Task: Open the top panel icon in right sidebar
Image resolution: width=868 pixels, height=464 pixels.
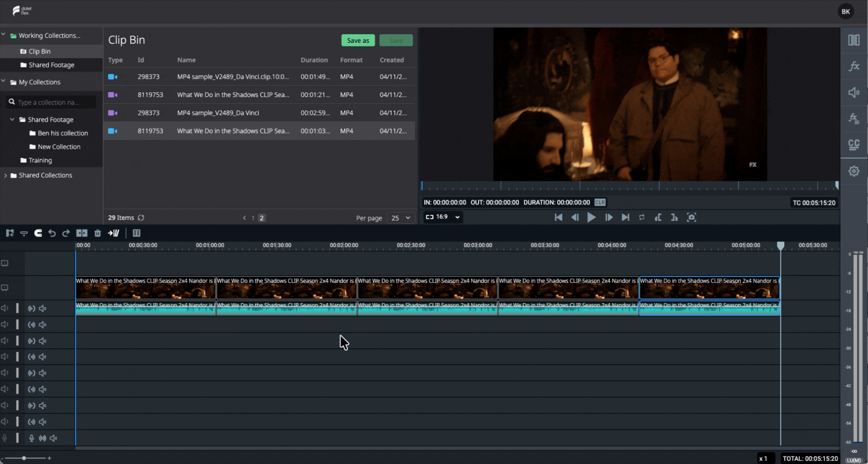Action: coord(854,40)
